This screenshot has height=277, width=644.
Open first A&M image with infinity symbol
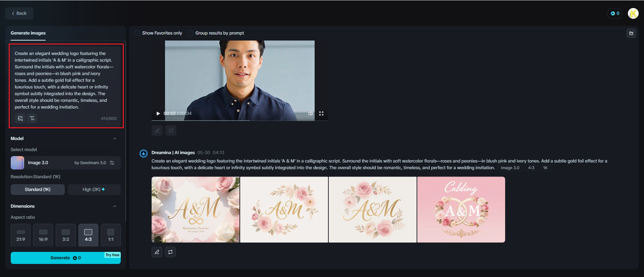coord(196,210)
